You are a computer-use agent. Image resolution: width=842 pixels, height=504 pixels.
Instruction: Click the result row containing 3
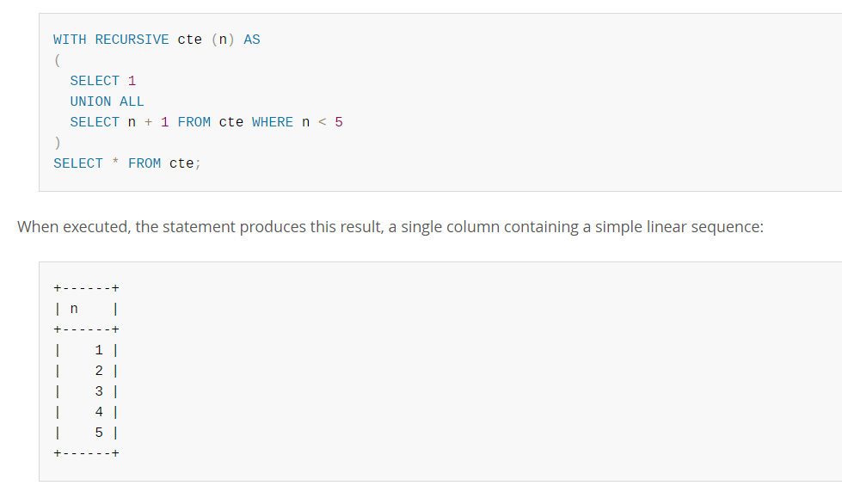coord(87,392)
